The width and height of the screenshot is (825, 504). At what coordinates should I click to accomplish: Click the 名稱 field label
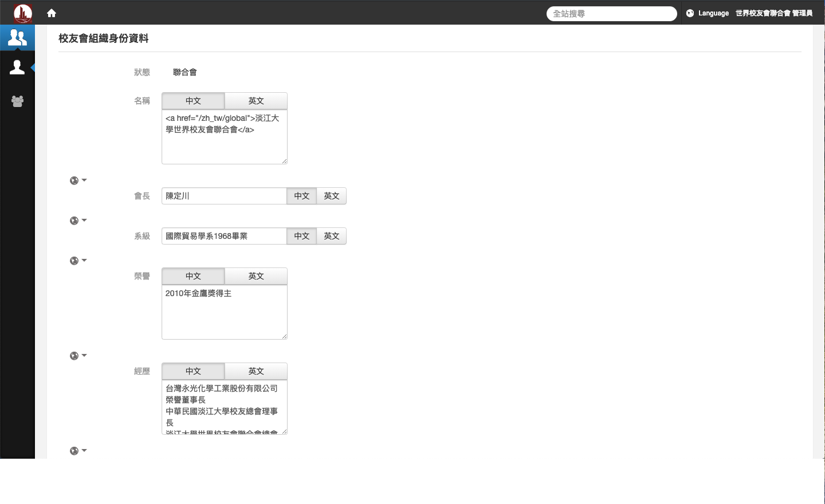click(x=142, y=101)
